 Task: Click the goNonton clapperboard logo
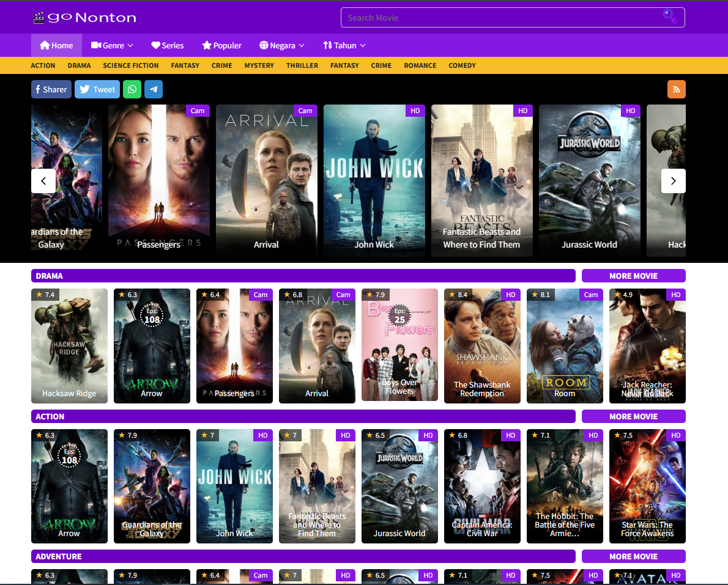tap(39, 18)
